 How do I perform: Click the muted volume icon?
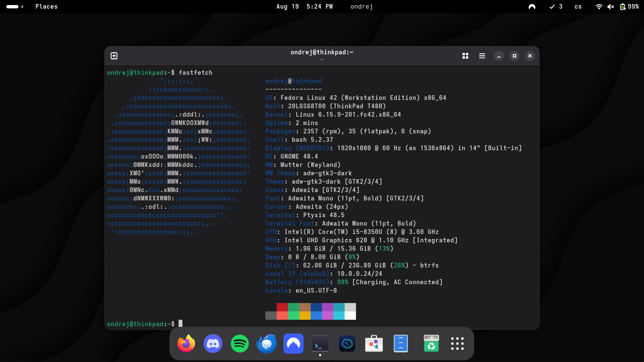(611, 7)
